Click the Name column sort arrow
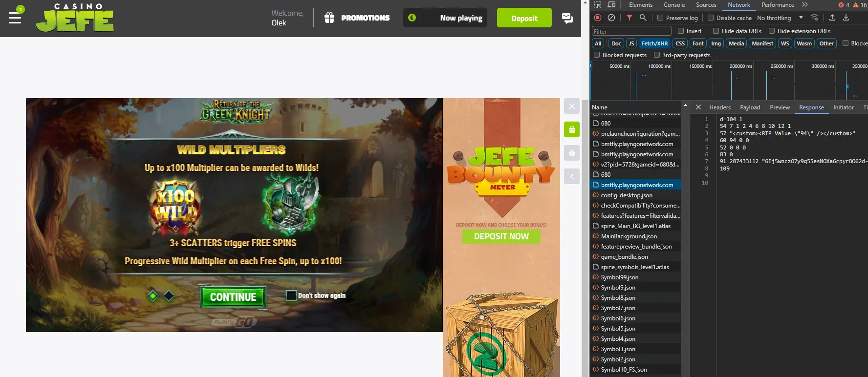Viewport: 868px width, 377px height. (685, 105)
